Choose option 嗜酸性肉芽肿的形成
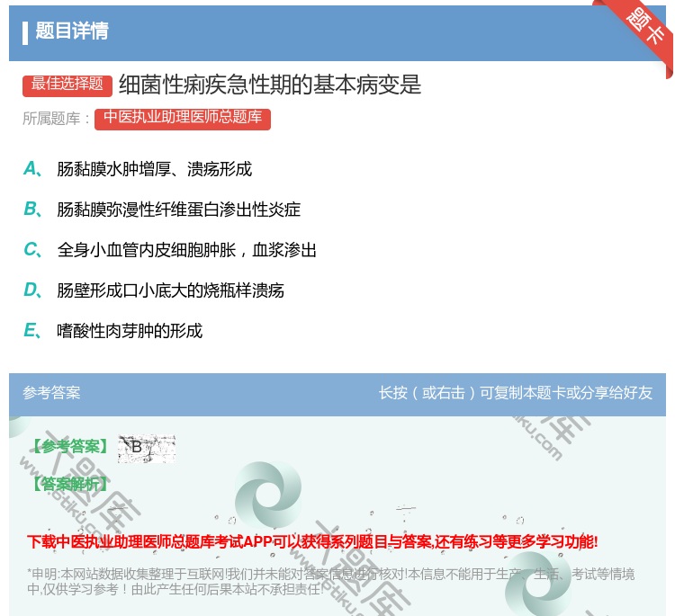 coord(130,331)
